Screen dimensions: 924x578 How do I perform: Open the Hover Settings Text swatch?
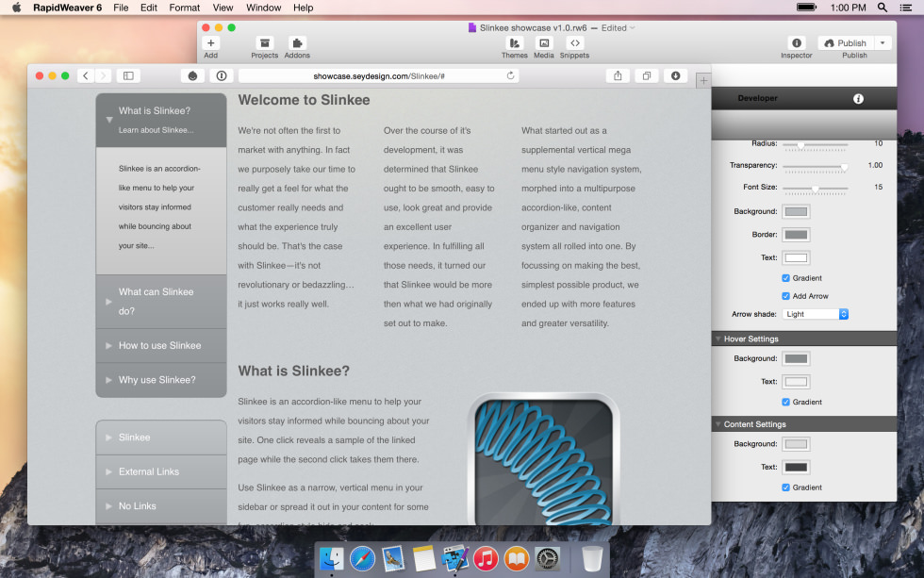[796, 382]
